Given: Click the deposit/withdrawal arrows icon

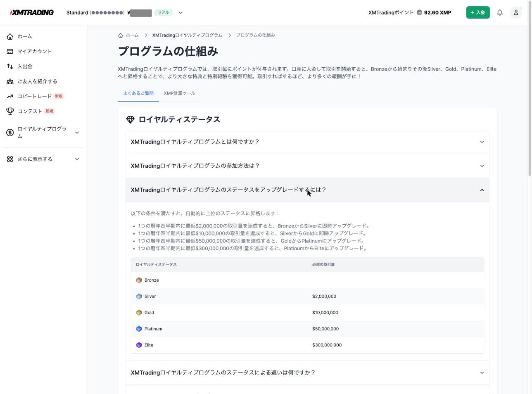Looking at the screenshot, I should [x=10, y=66].
